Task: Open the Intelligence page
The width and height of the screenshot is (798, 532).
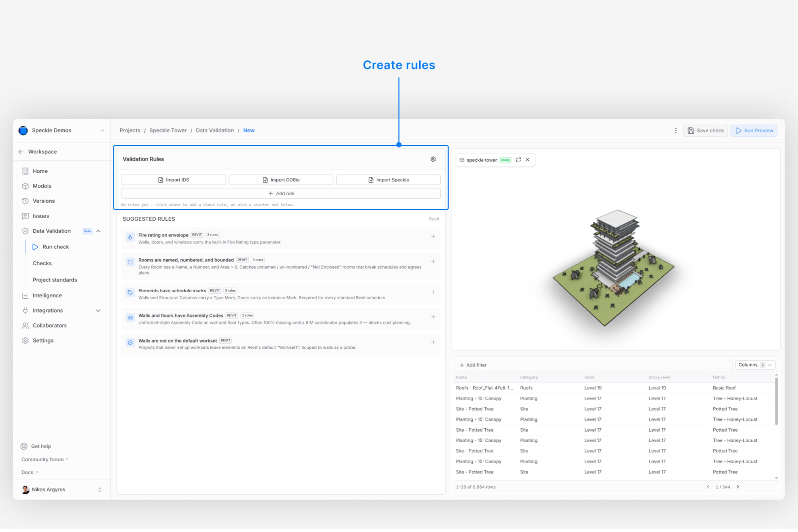Action: pyautogui.click(x=47, y=296)
